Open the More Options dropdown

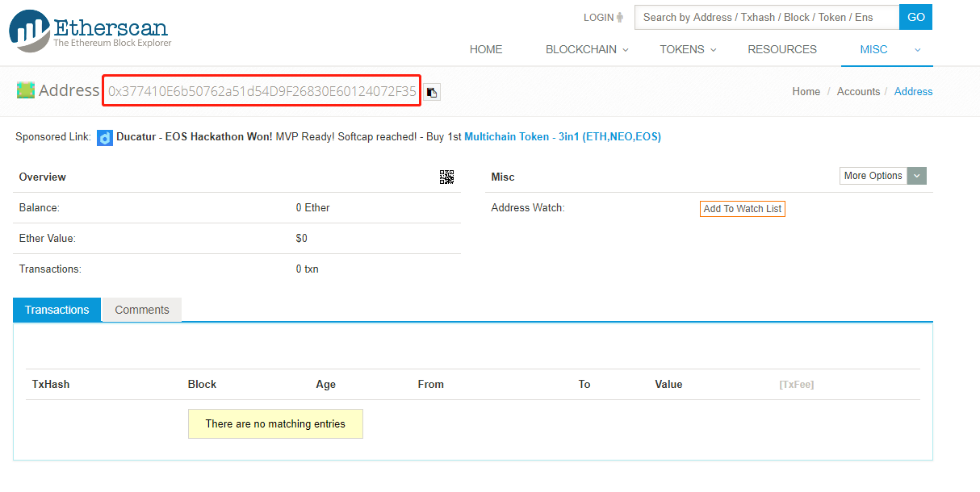[883, 176]
